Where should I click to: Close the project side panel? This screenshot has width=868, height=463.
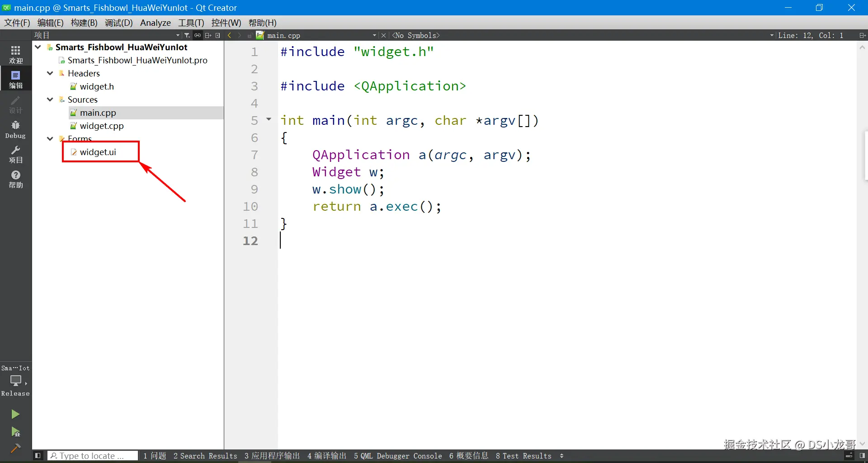click(x=218, y=35)
